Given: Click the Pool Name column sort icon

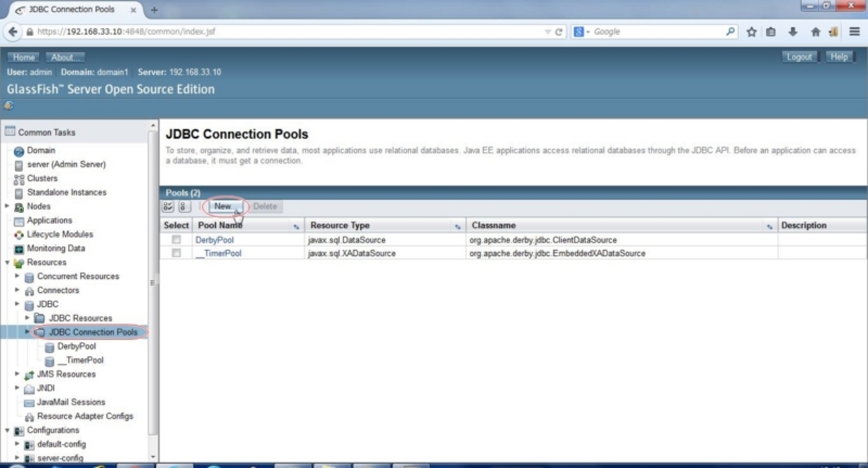Looking at the screenshot, I should coord(296,227).
